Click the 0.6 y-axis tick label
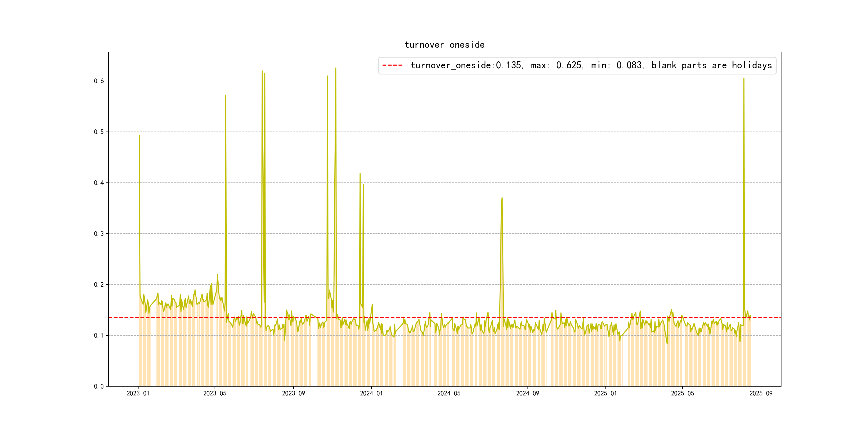The image size is (868, 434). [99, 81]
